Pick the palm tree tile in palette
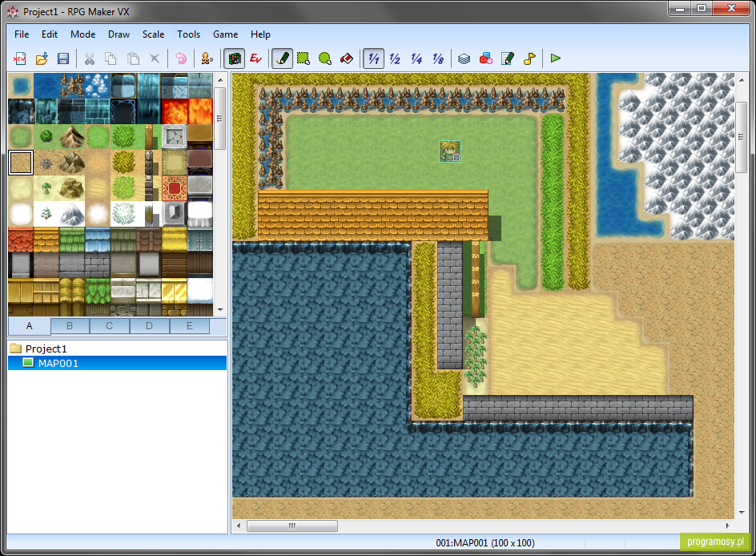 (x=46, y=188)
